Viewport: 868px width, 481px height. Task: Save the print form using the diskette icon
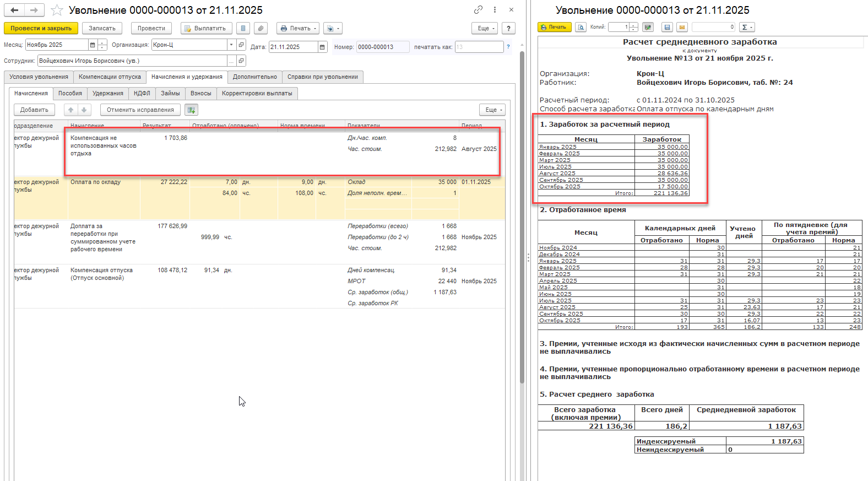coord(667,27)
